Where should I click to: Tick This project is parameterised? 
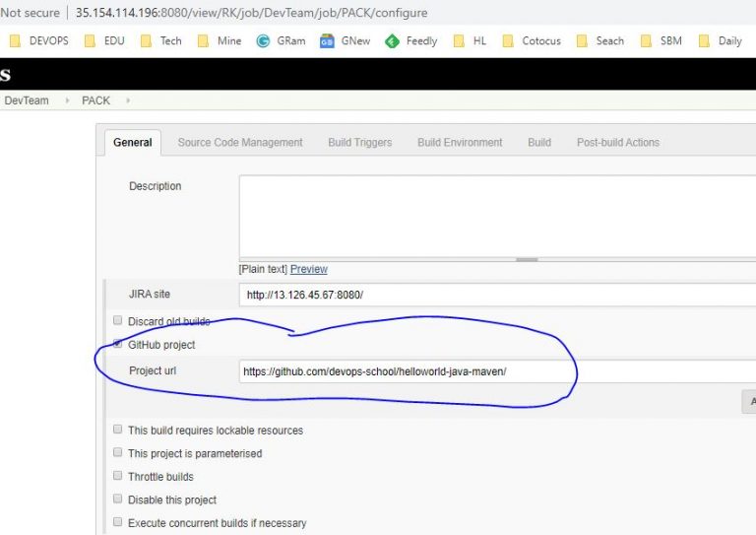tap(118, 453)
